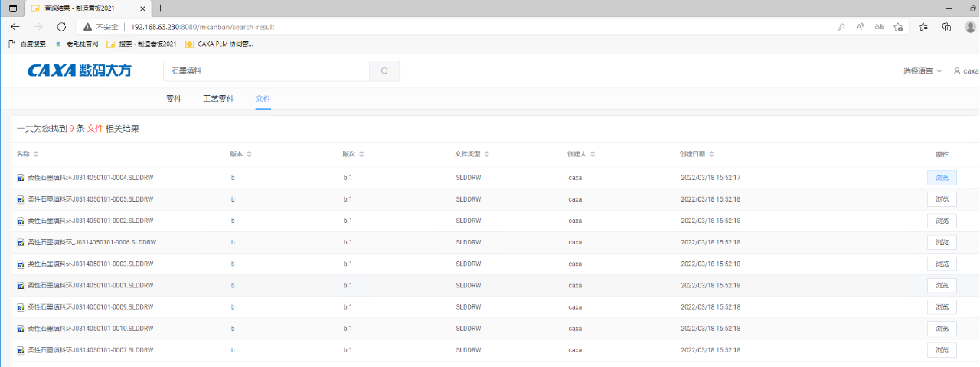Switch to the 零件 tab
The height and width of the screenshot is (367, 980).
coord(174,99)
